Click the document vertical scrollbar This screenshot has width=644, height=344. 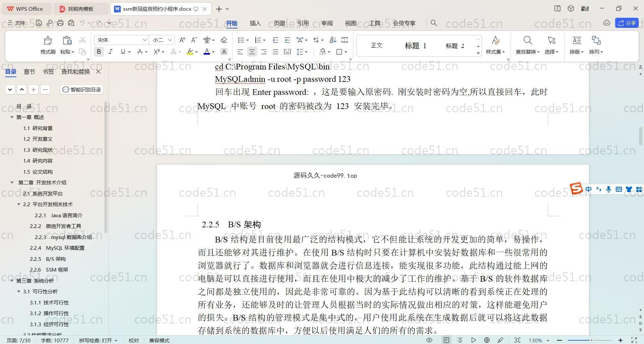click(x=641, y=136)
